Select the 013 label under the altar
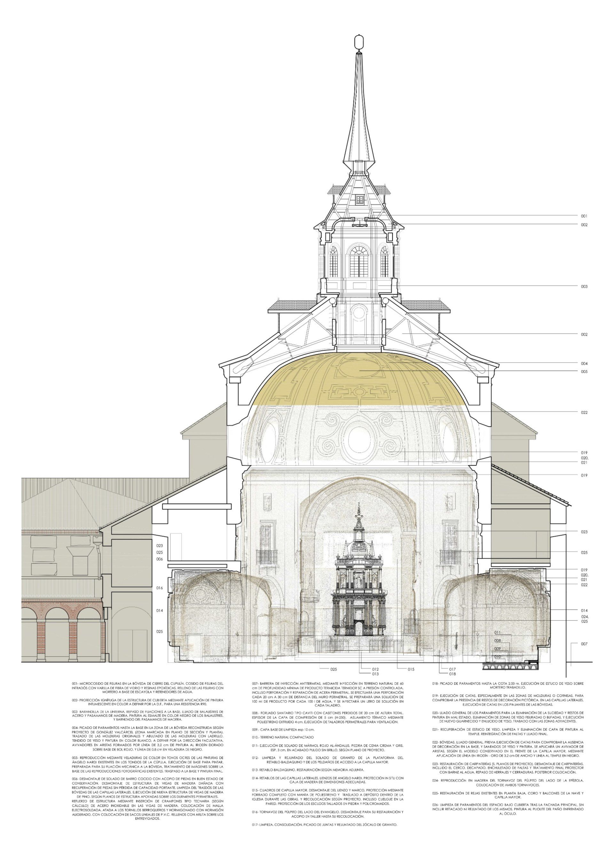The height and width of the screenshot is (868, 614). pos(375,674)
